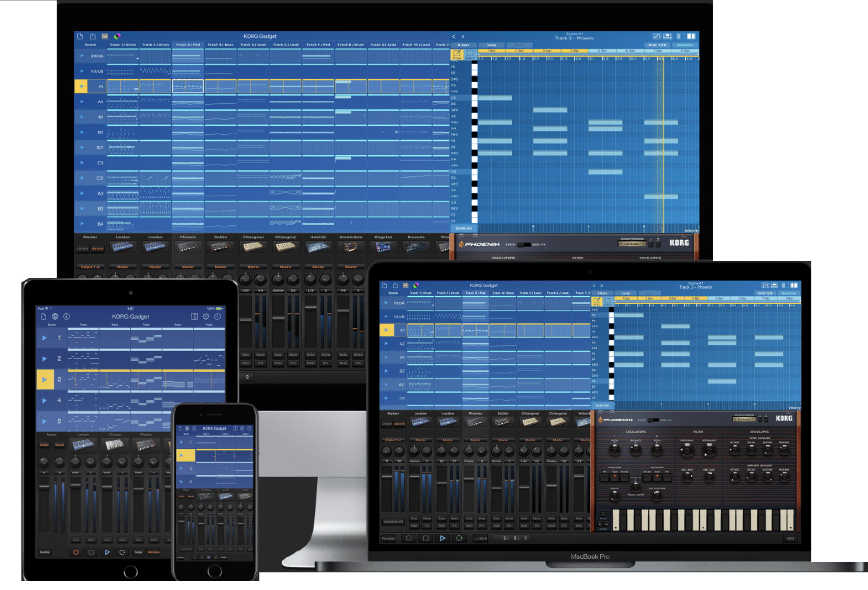Open the Grid dropdown on the MacBook editor
Image resolution: width=868 pixels, height=590 pixels.
coord(765,293)
